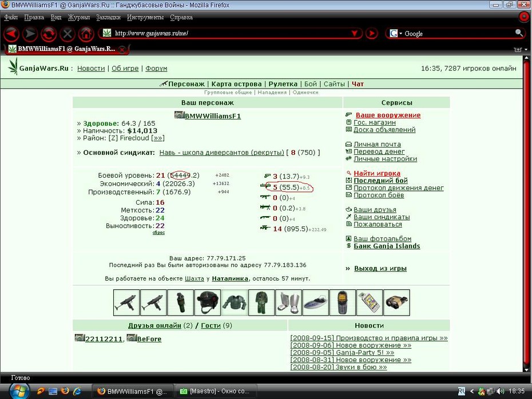Click the helmet item icon

[208, 302]
